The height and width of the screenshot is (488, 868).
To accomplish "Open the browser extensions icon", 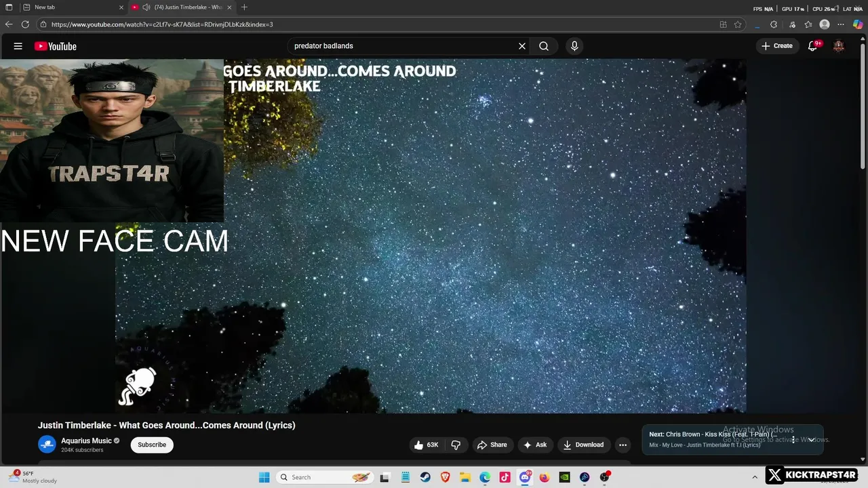I will pos(774,24).
